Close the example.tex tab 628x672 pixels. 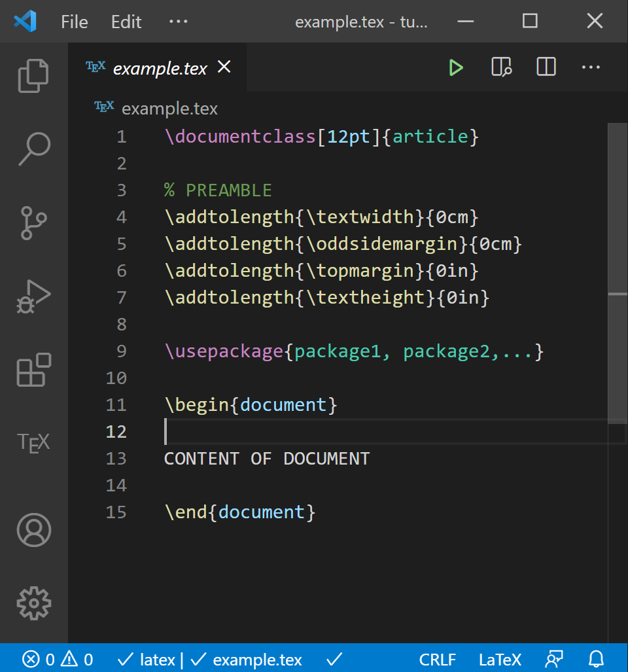point(224,67)
